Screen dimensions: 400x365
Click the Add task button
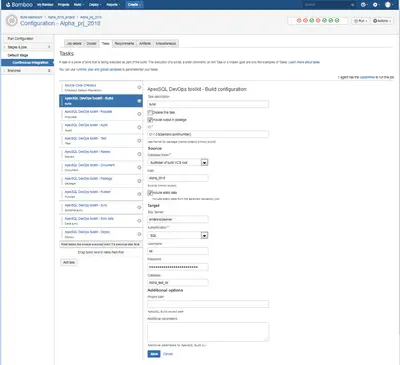point(69,262)
